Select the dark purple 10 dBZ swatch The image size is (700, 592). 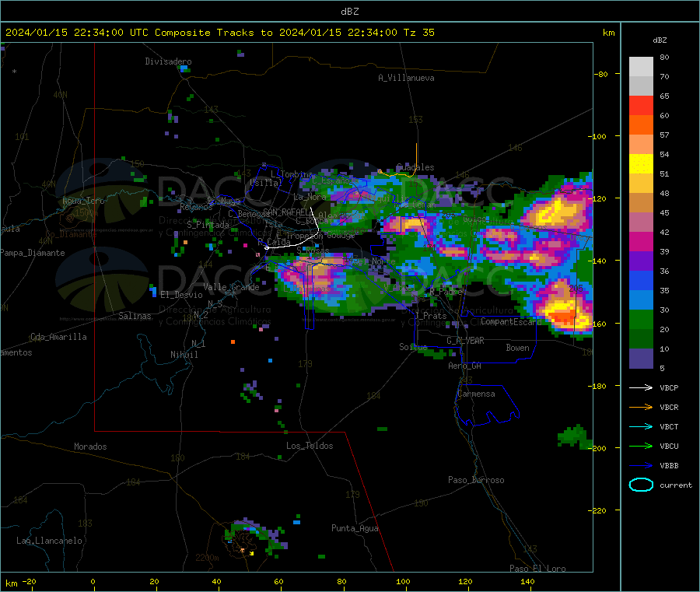(x=641, y=359)
